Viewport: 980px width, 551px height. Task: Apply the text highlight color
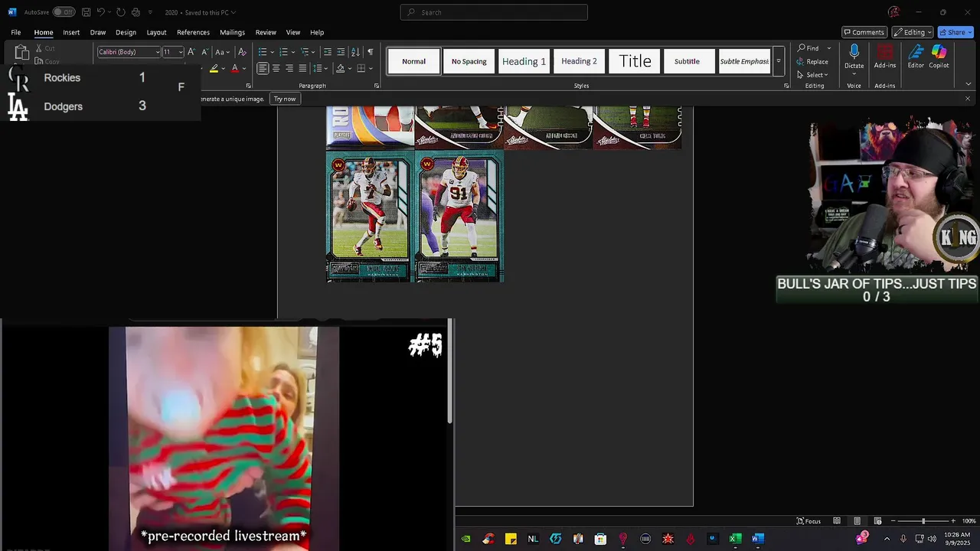pyautogui.click(x=214, y=68)
